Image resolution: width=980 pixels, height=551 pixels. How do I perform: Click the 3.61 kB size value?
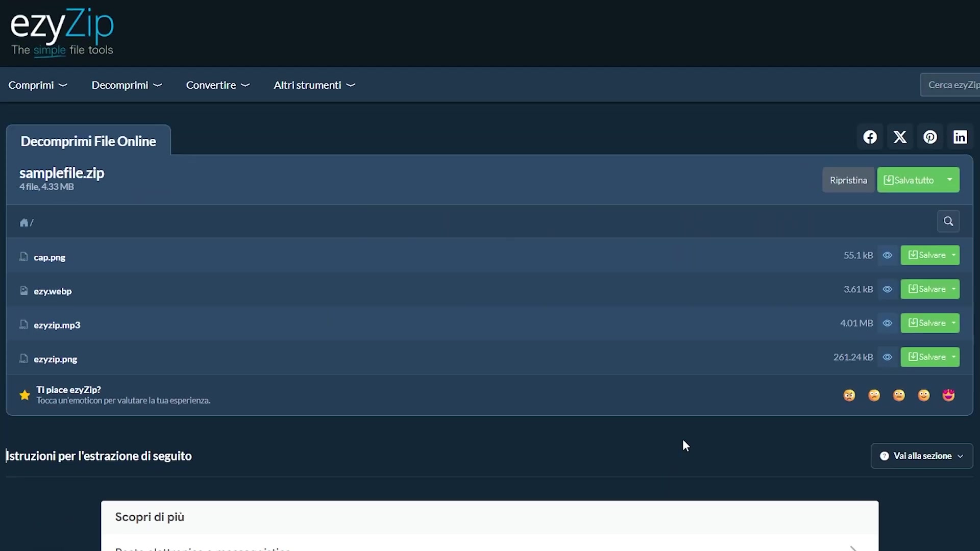[x=858, y=289]
